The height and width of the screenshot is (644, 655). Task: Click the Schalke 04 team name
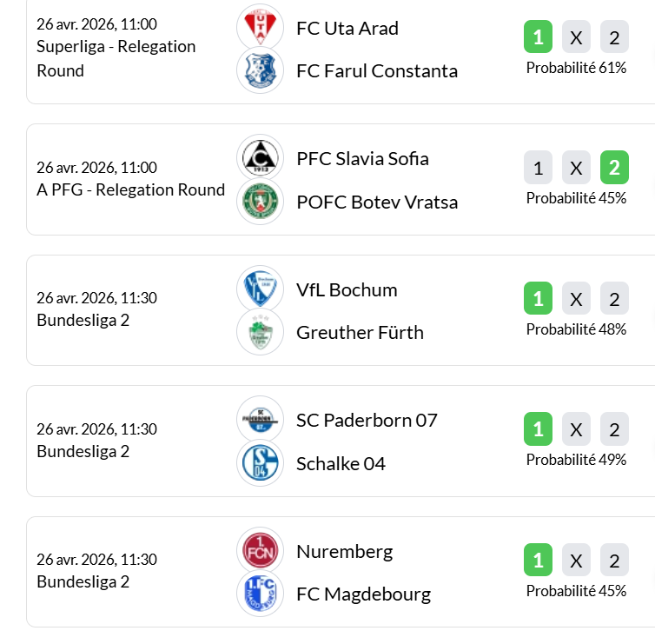coord(341,463)
